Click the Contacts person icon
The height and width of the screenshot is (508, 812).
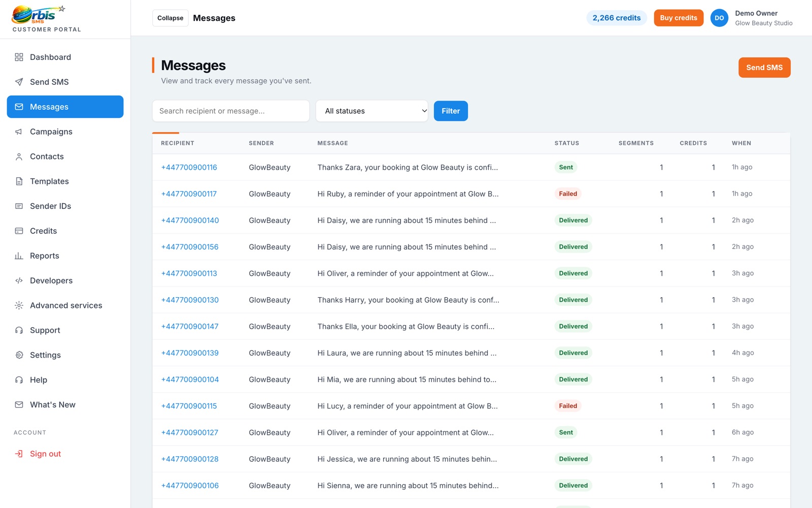pyautogui.click(x=19, y=156)
